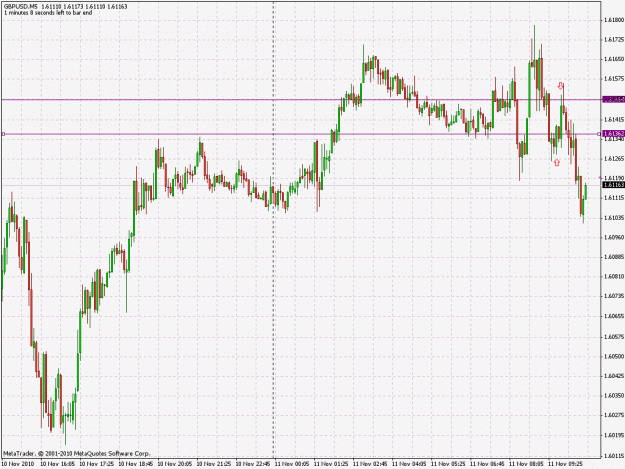Click the 1.60960 price axis label
Screen dimensions: 625x469
tap(614, 237)
